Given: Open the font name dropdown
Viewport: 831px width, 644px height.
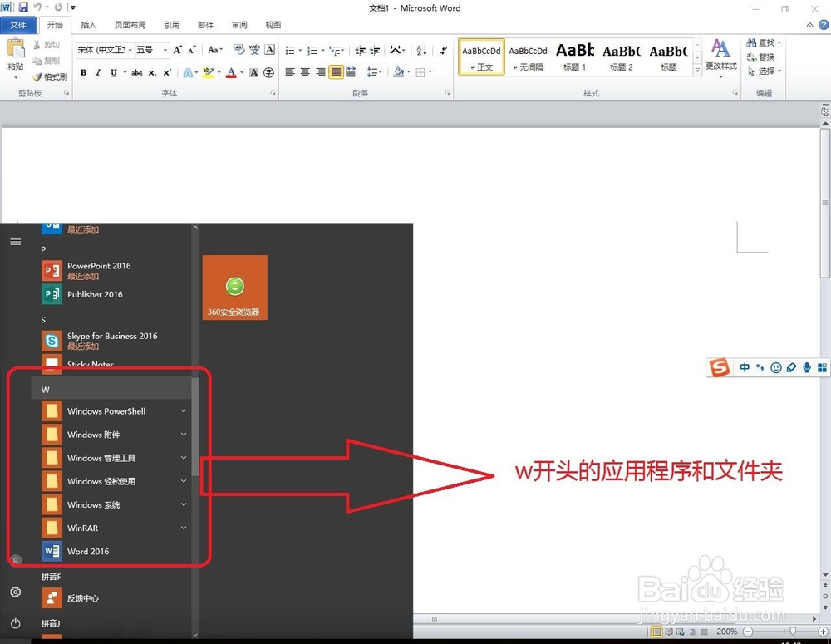Looking at the screenshot, I should [x=130, y=50].
